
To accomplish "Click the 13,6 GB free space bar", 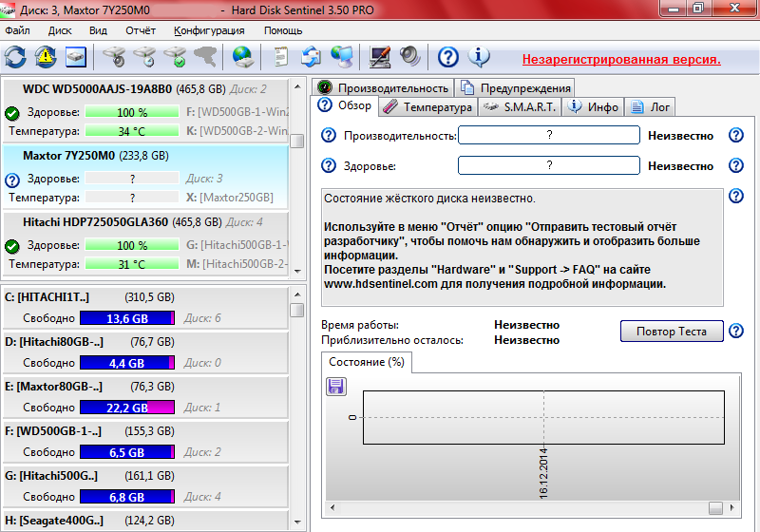I will point(127,318).
